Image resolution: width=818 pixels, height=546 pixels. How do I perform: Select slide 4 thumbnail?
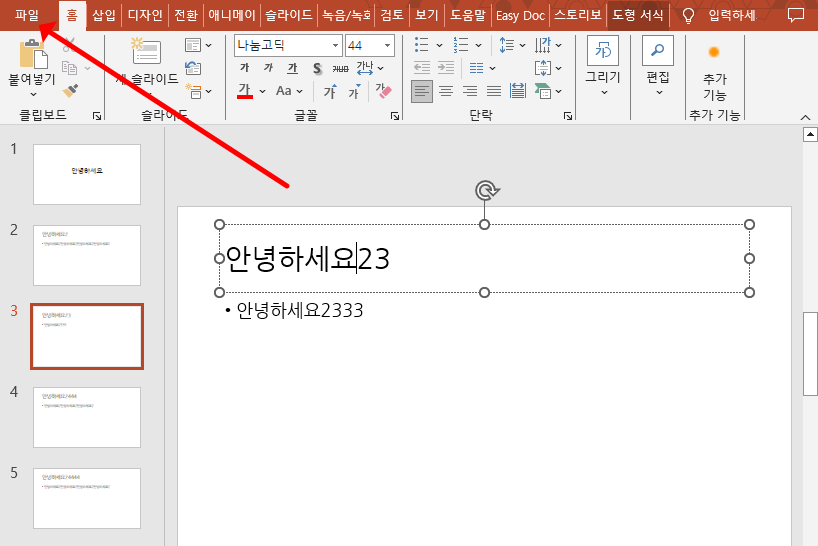click(x=87, y=417)
